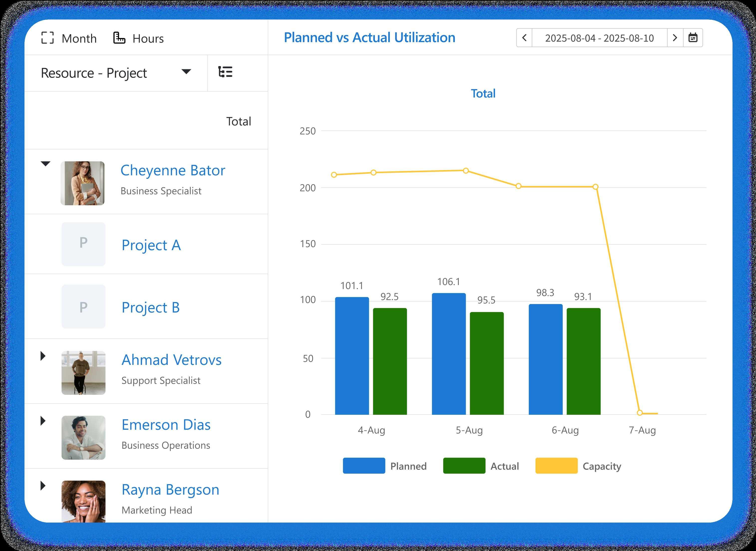The height and width of the screenshot is (551, 756).
Task: Open the Emerson Dias name link
Action: pyautogui.click(x=166, y=425)
